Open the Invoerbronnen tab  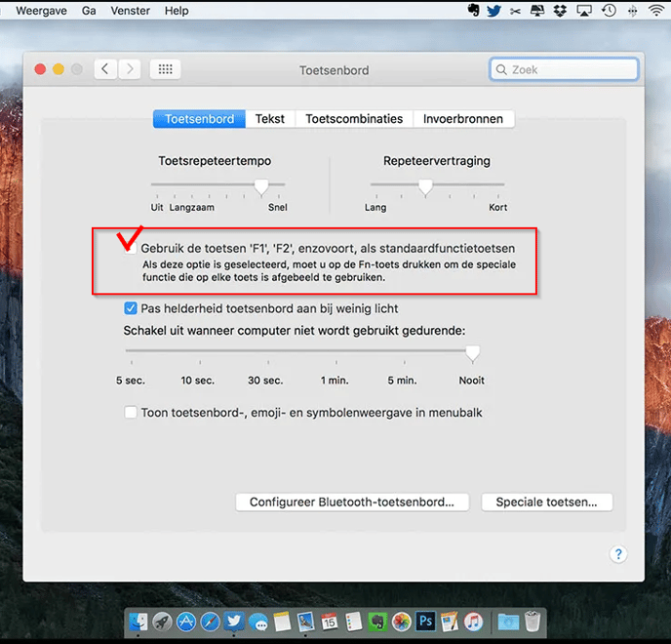pyautogui.click(x=463, y=119)
